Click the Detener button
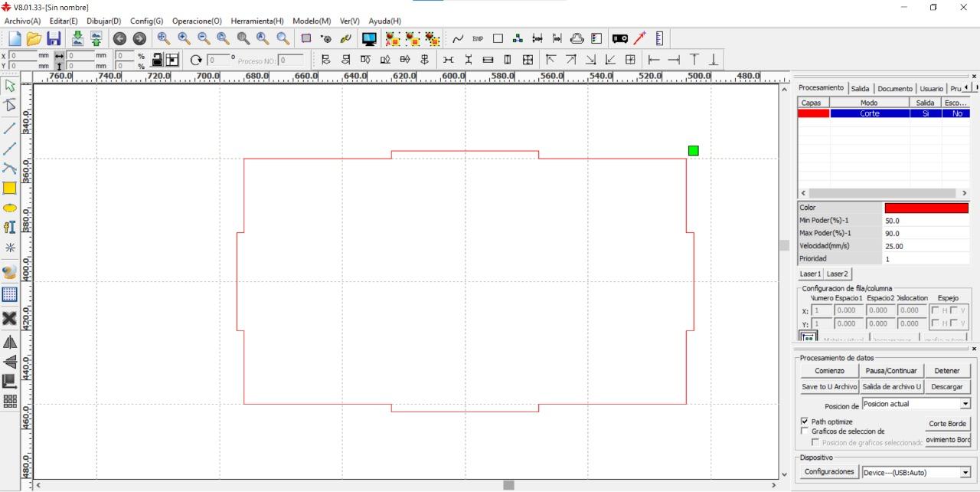 (x=947, y=371)
